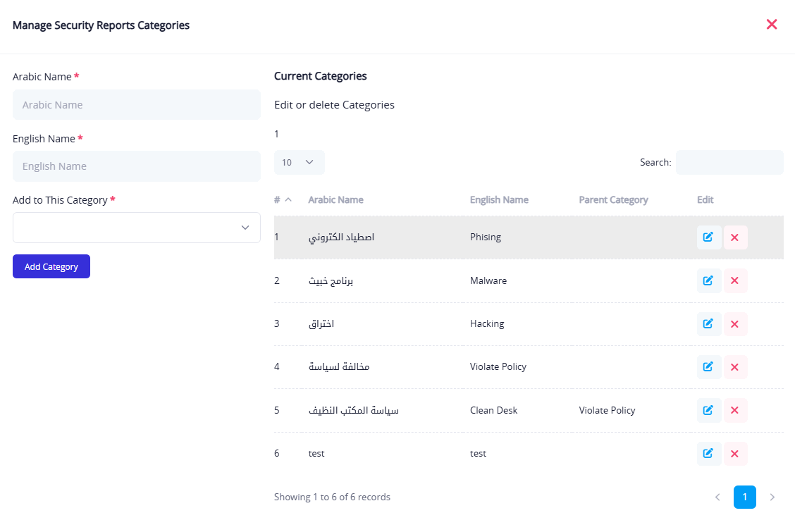Open the Add to This Category dropdown
The image size is (795, 532).
[x=137, y=228]
